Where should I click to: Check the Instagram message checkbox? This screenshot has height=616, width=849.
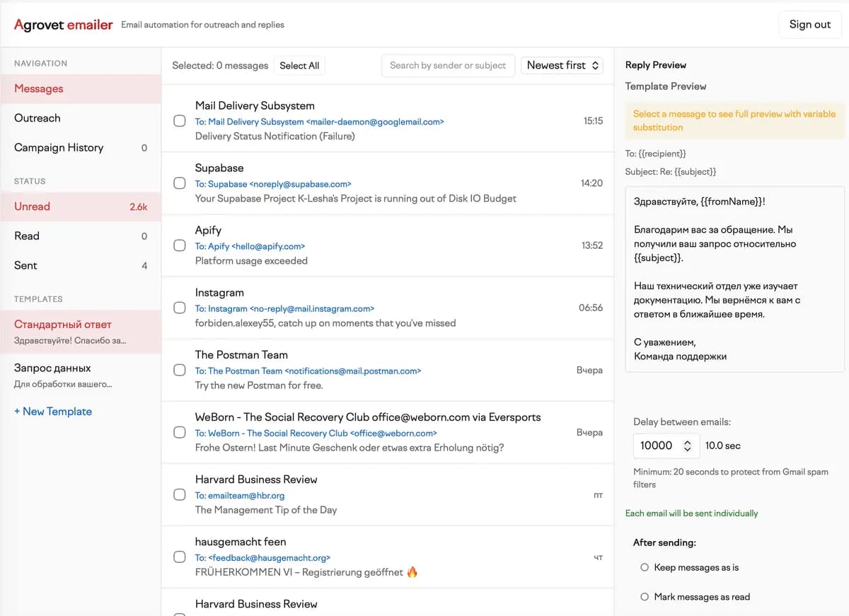[180, 308]
